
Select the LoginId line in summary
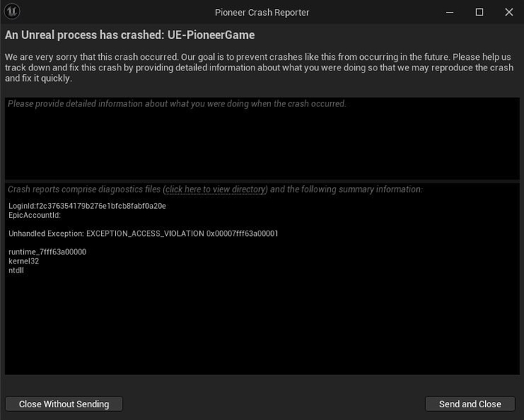(87, 206)
